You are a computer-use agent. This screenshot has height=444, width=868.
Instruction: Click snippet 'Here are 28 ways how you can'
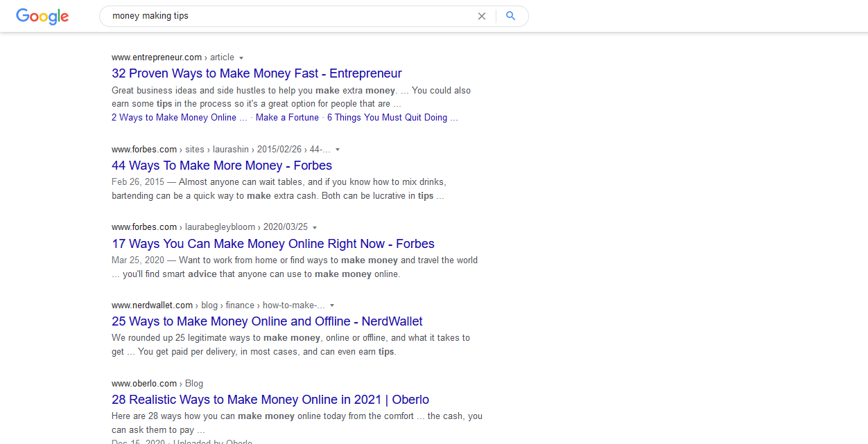pos(297,423)
